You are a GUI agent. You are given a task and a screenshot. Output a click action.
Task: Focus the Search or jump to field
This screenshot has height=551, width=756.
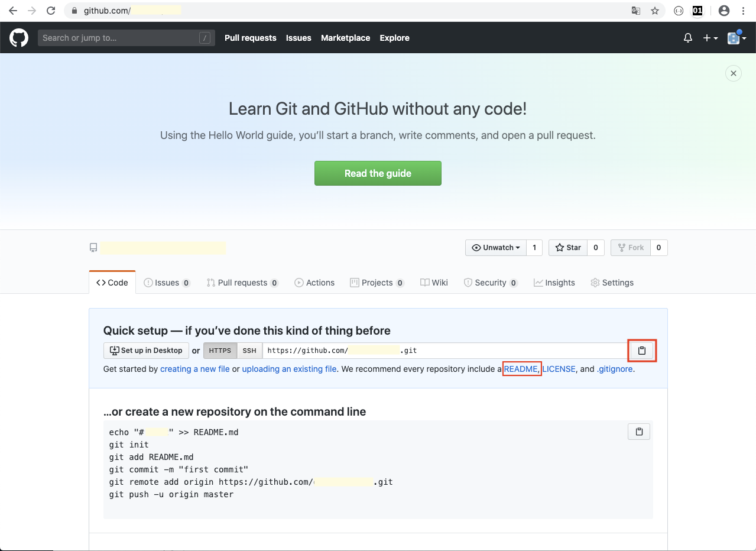point(126,38)
